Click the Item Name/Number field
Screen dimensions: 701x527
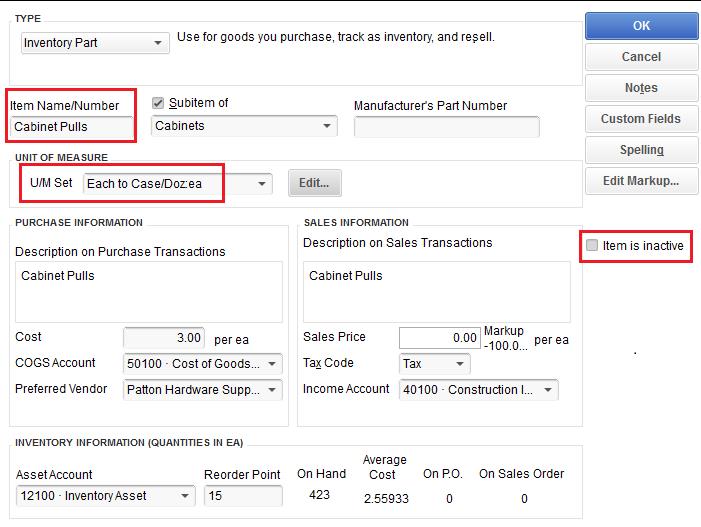pos(72,127)
